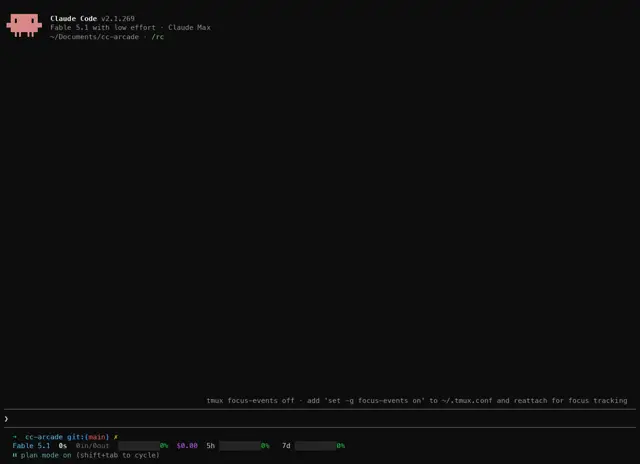Click the 0s elapsed time value
Image resolution: width=640 pixels, height=464 pixels.
(x=62, y=446)
